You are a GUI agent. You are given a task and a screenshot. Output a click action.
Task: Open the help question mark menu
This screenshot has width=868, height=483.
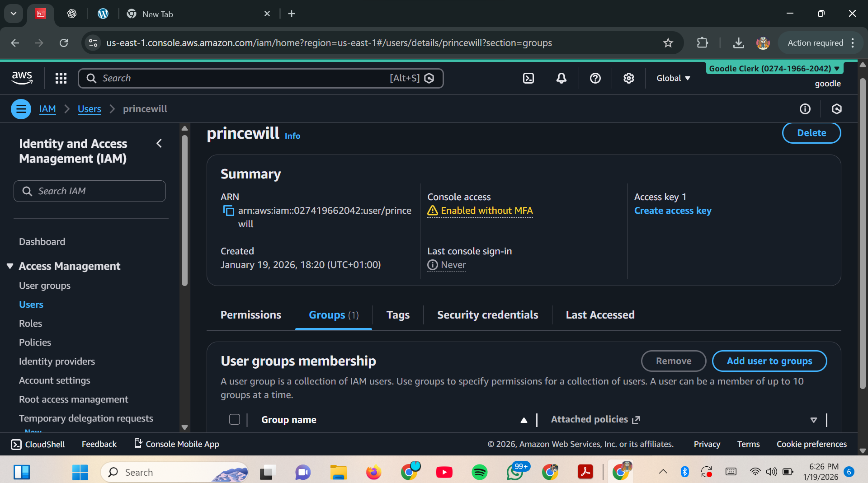(595, 78)
